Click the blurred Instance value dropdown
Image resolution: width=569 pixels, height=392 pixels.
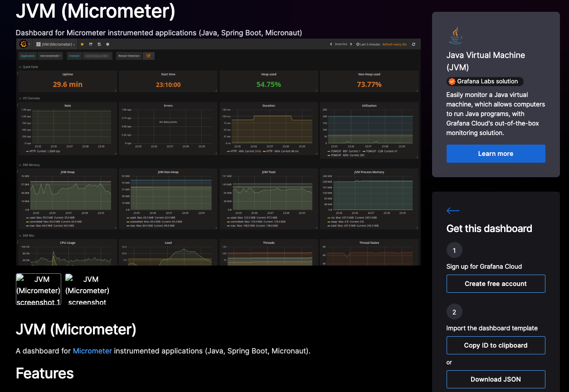pyautogui.click(x=97, y=56)
